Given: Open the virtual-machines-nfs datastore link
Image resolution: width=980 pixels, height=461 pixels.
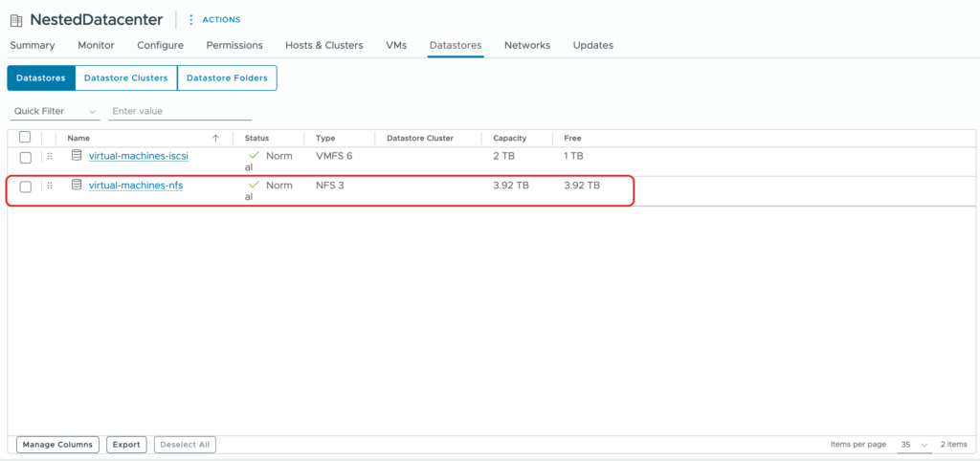Looking at the screenshot, I should 135,186.
